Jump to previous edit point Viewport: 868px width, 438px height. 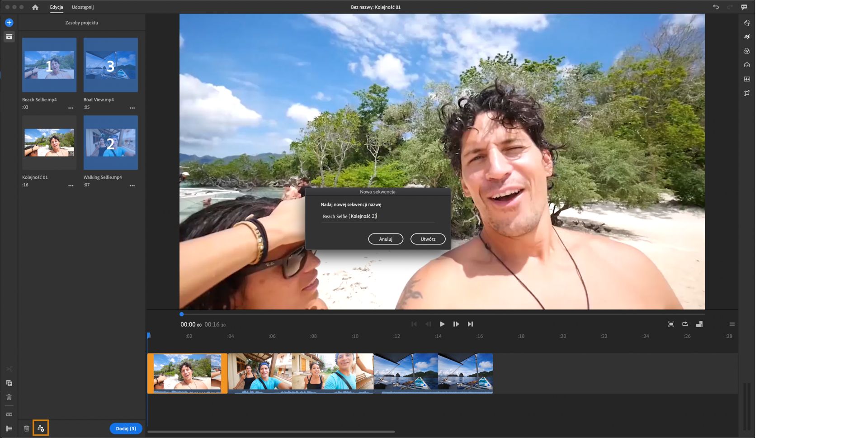click(414, 324)
